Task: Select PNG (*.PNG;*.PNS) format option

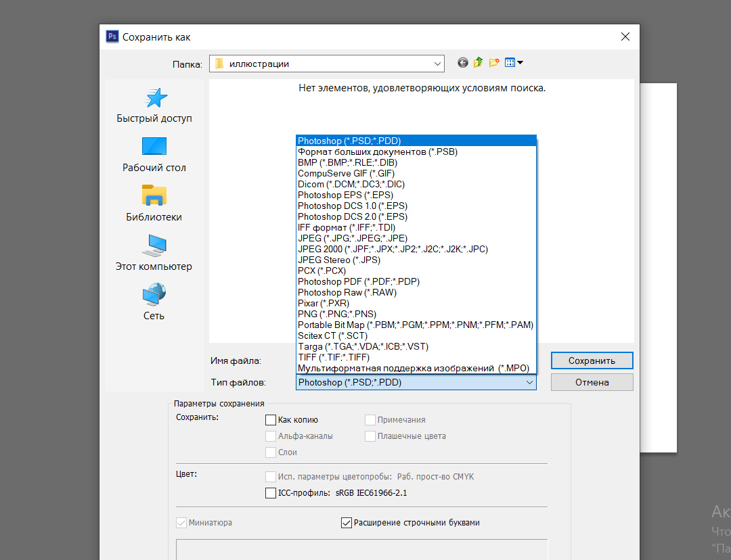Action: [x=337, y=314]
